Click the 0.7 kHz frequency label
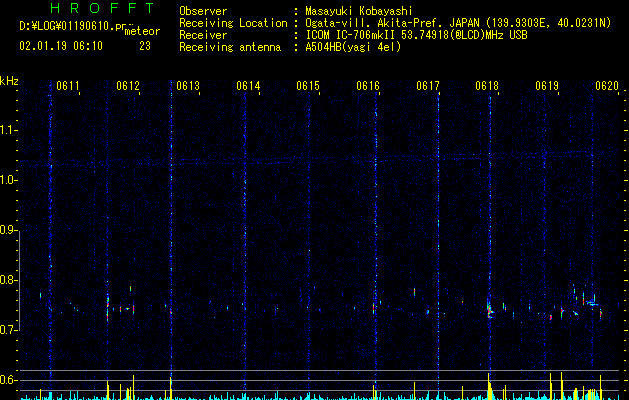 [x=8, y=330]
